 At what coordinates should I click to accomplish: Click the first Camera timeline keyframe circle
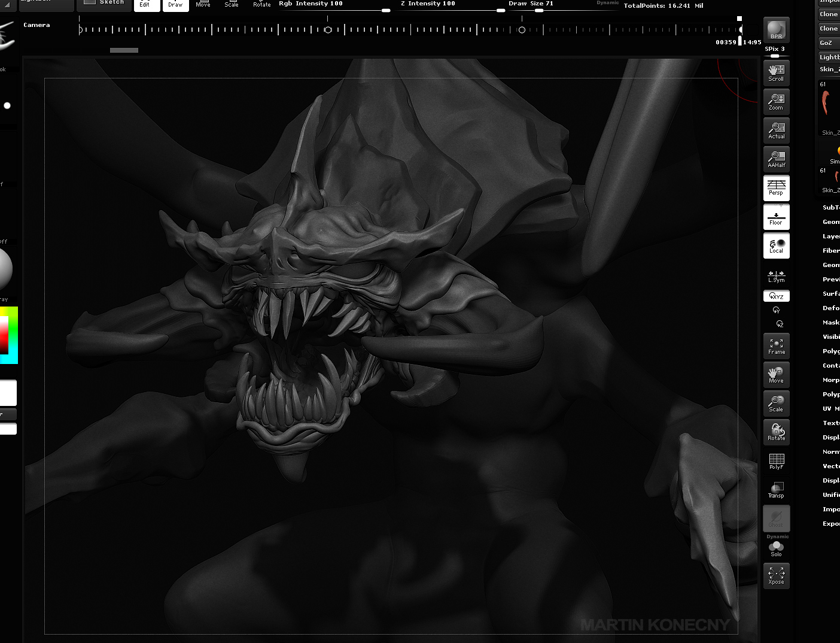click(x=328, y=29)
